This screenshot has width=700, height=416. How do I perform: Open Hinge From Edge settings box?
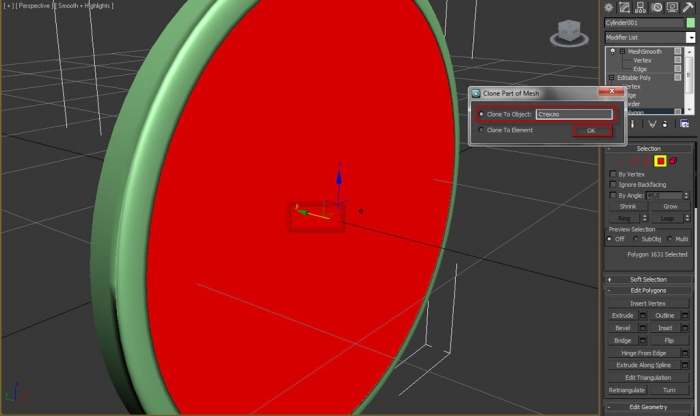coord(685,353)
